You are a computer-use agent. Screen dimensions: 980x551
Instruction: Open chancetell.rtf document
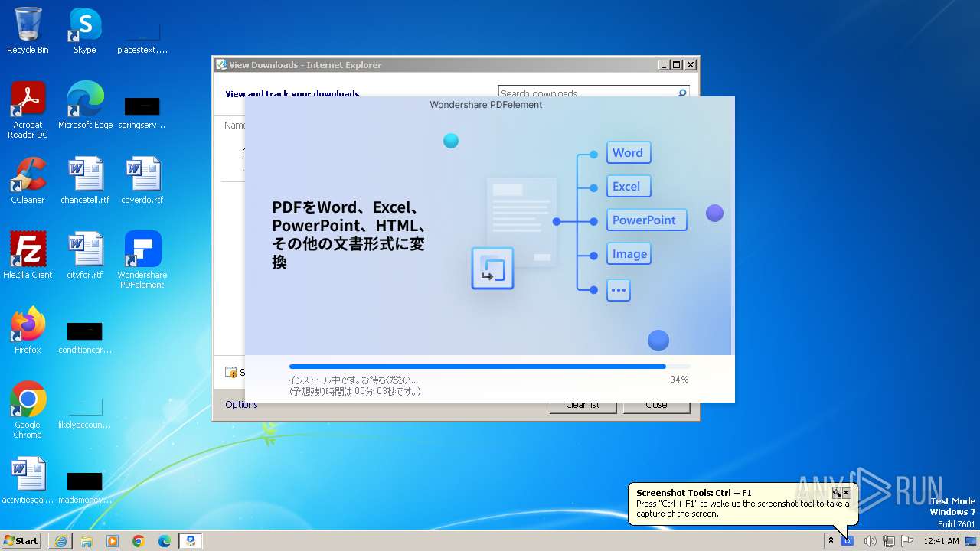(x=85, y=181)
